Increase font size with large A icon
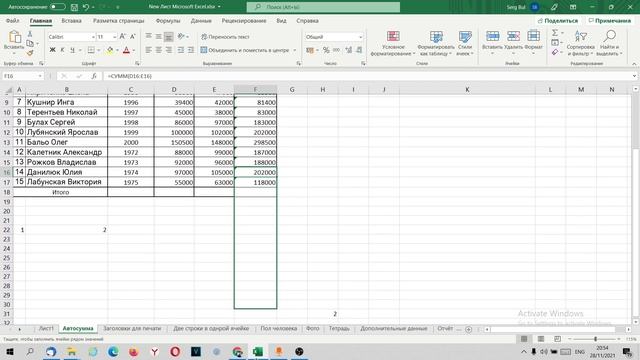Screen dimensions: 640x360 tap(122, 37)
